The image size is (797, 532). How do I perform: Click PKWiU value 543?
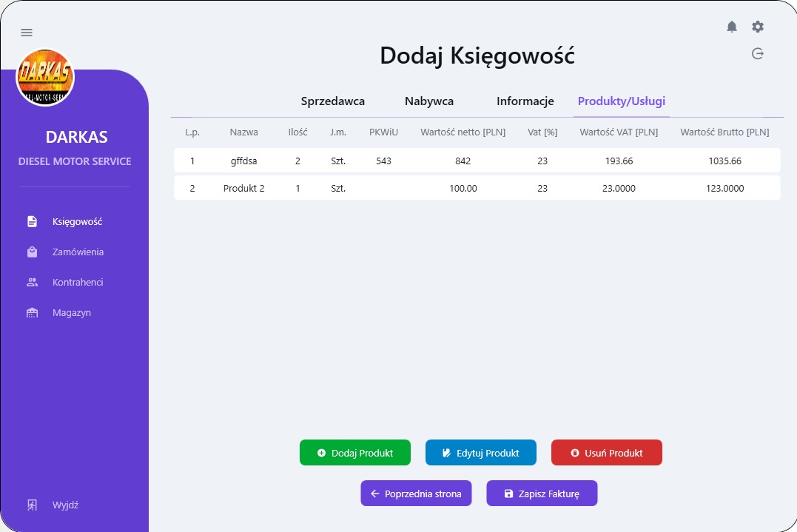[x=384, y=161]
